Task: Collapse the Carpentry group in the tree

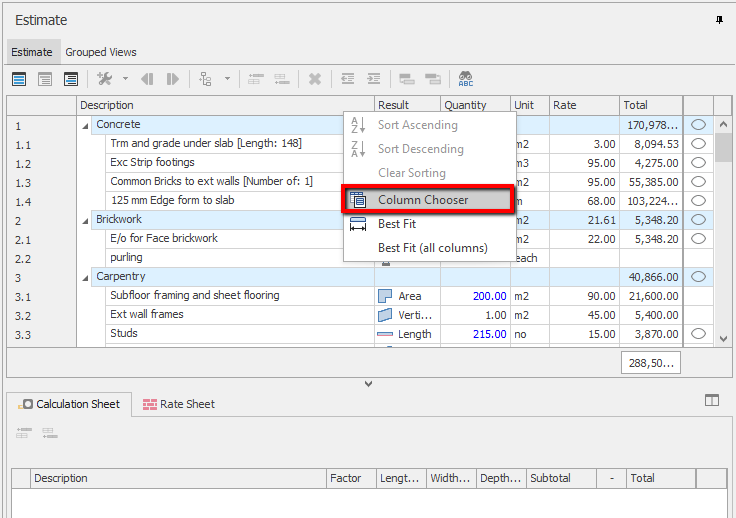Action: coord(85,277)
